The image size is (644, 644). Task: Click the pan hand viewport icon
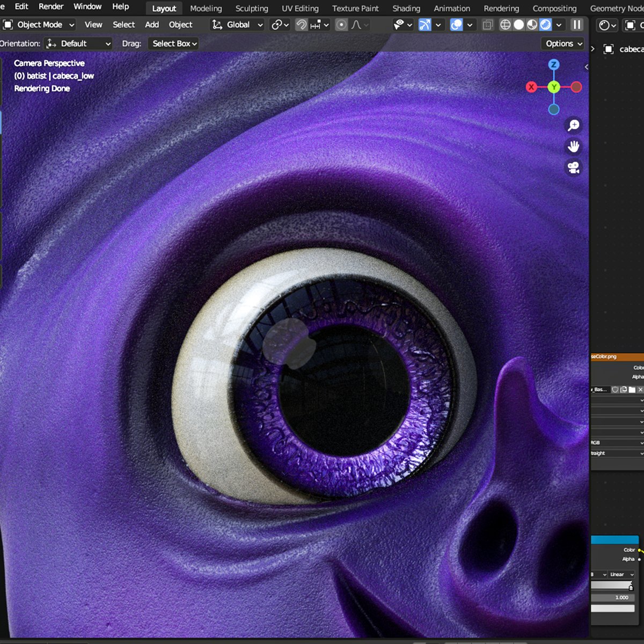(x=574, y=147)
